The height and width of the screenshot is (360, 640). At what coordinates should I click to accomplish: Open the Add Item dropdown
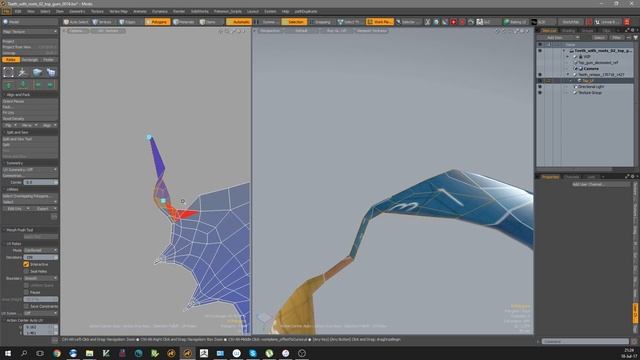(x=559, y=38)
